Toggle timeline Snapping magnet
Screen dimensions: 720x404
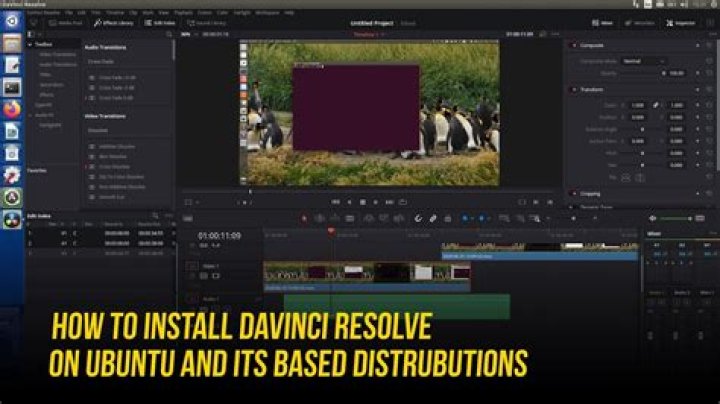(418, 219)
